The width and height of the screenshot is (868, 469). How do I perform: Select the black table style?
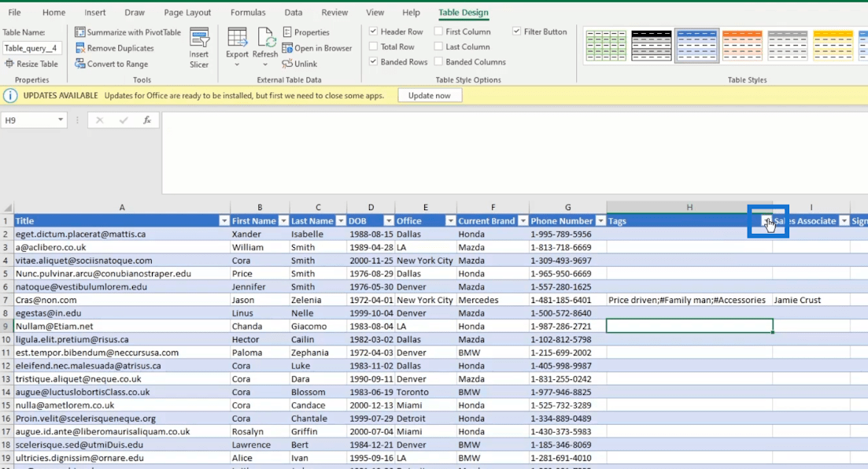[651, 46]
